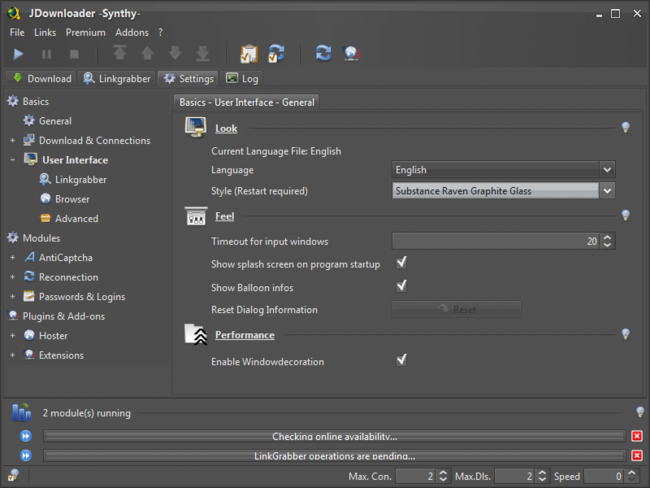The width and height of the screenshot is (650, 488).
Task: Expand the Download & Connections tree node
Action: (12, 141)
